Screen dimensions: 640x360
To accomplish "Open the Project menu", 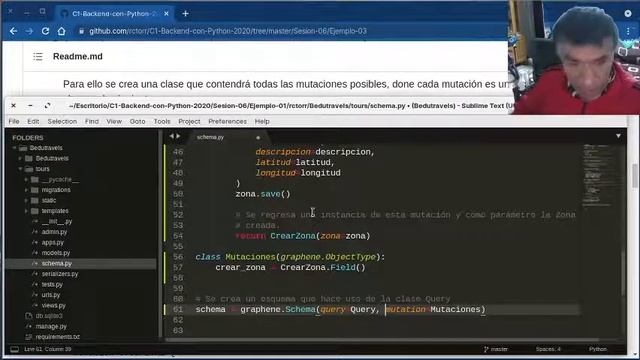I will [189, 121].
